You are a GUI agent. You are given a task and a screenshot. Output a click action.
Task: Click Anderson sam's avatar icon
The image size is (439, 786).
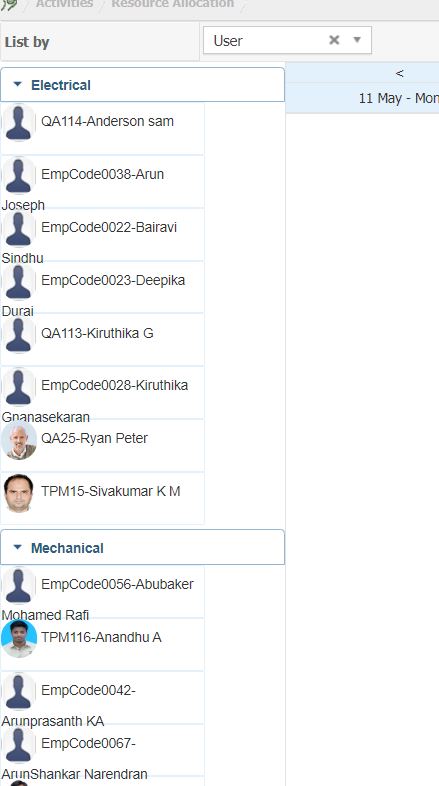coord(19,123)
